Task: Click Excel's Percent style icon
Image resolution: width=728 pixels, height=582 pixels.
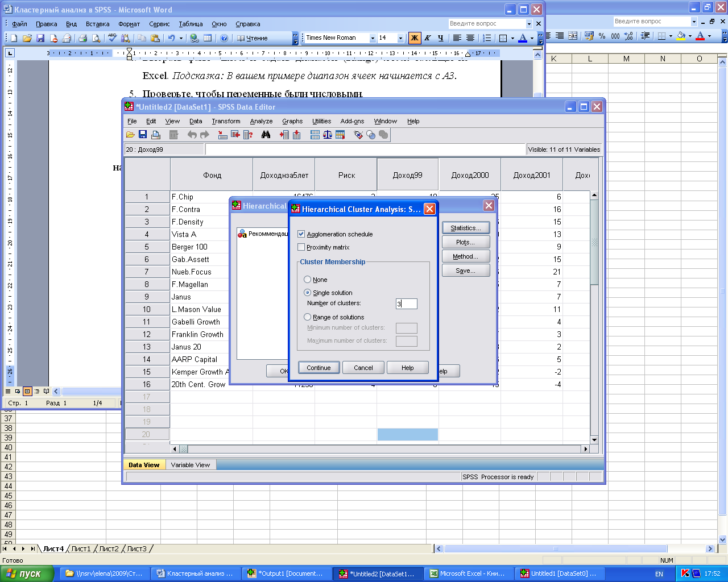Action: coord(602,36)
